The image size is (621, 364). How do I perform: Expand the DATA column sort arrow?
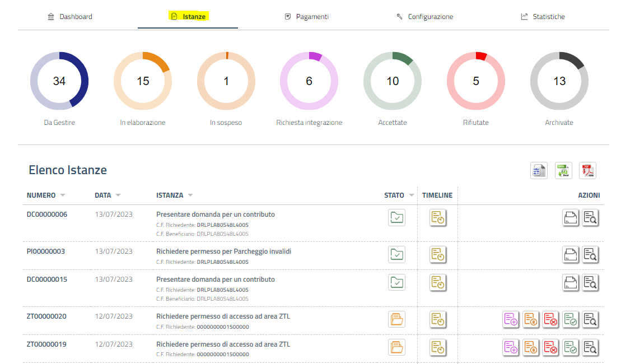point(118,195)
